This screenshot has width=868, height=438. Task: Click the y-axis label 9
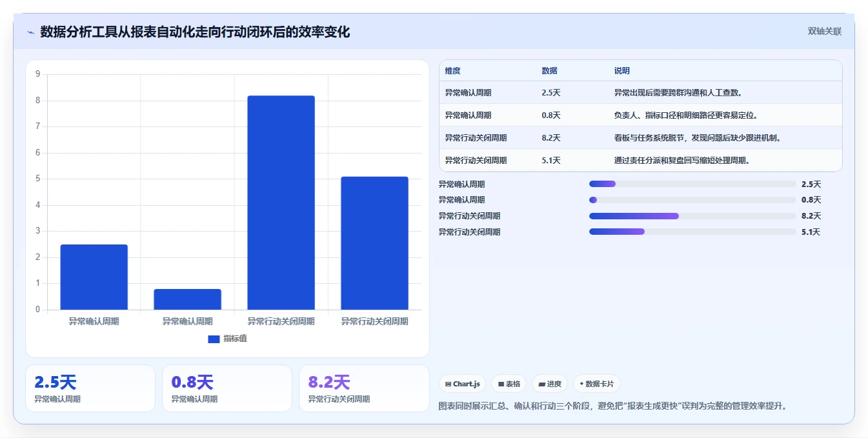tap(37, 74)
